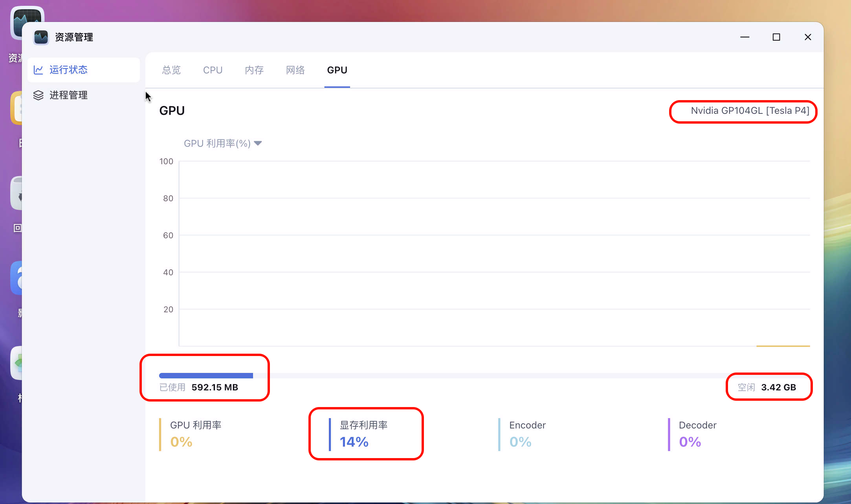
Task: Click the Resource Manager app icon in title bar
Action: point(41,37)
